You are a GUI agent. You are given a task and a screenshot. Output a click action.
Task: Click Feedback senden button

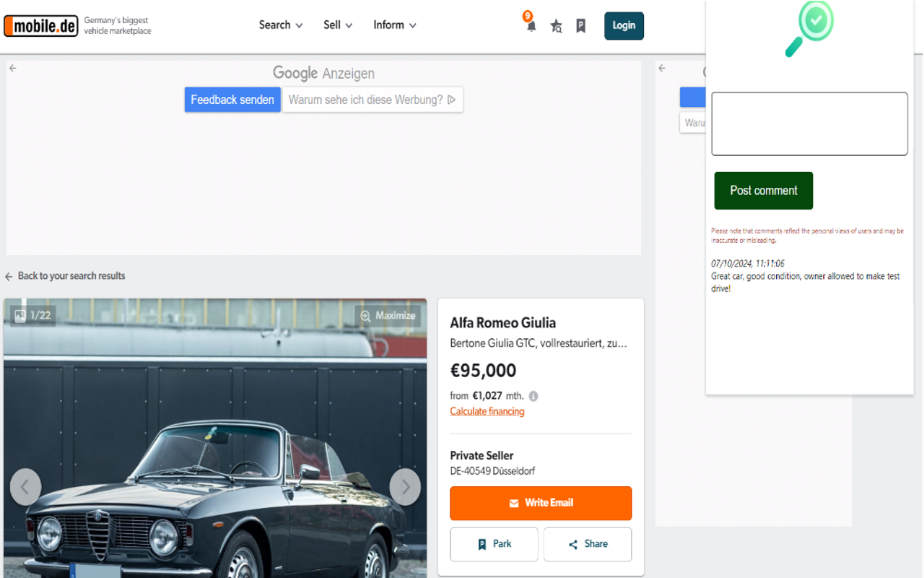[232, 100]
